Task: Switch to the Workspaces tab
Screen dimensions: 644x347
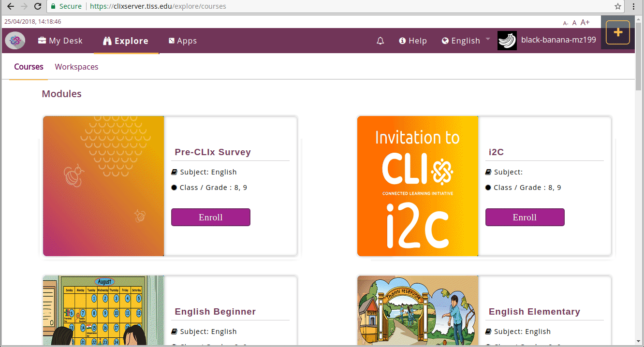Action: 76,67
